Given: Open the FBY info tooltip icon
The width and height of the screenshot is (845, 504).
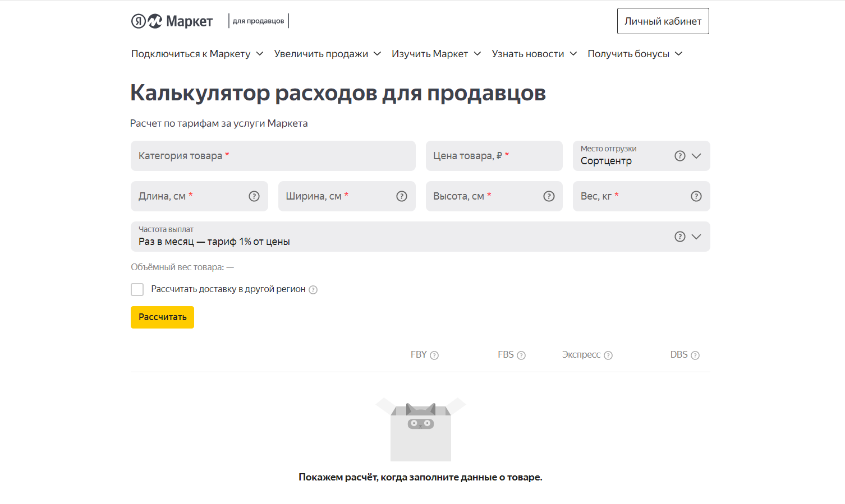Looking at the screenshot, I should (x=434, y=355).
